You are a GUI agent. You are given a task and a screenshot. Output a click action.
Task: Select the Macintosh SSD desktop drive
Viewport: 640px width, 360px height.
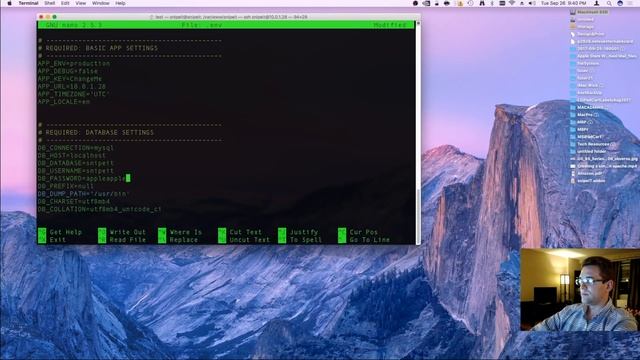point(589,12)
